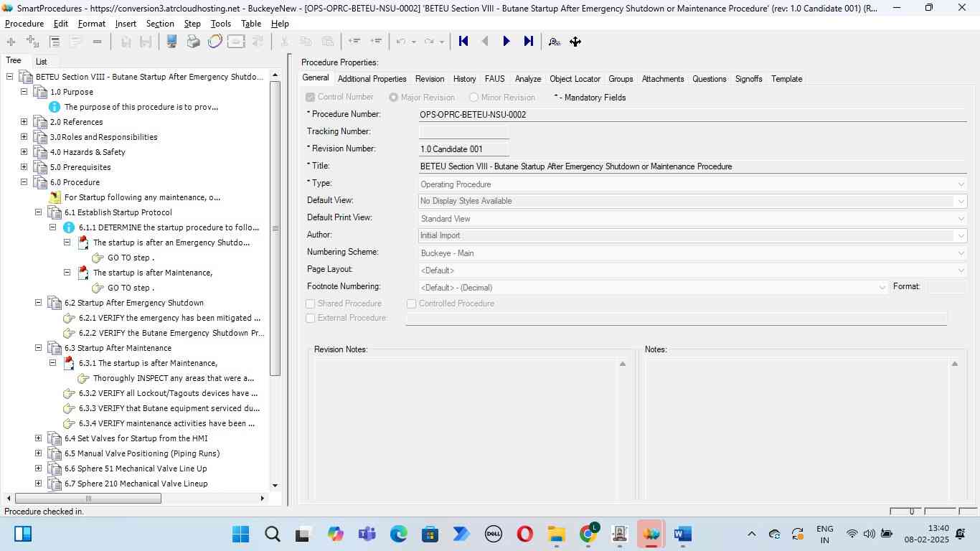Expand the 2.0 References tree node
The image size is (980, 551).
24,122
